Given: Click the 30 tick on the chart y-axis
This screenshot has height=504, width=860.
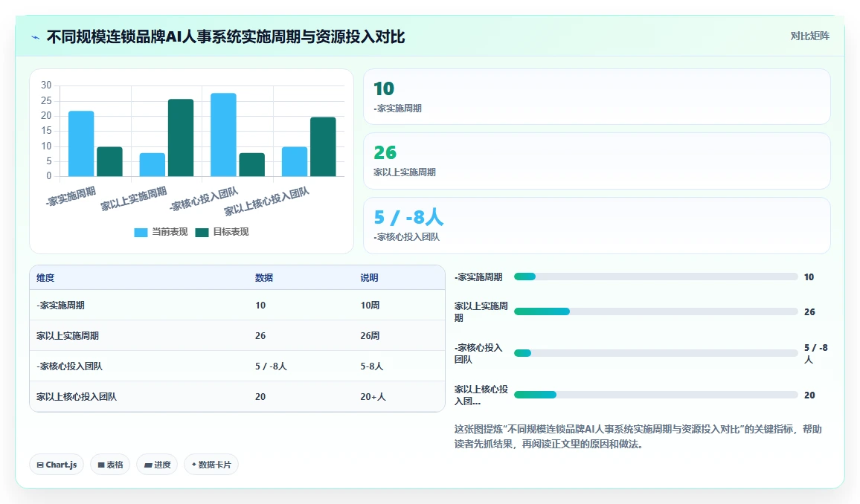Looking at the screenshot, I should click(46, 85).
